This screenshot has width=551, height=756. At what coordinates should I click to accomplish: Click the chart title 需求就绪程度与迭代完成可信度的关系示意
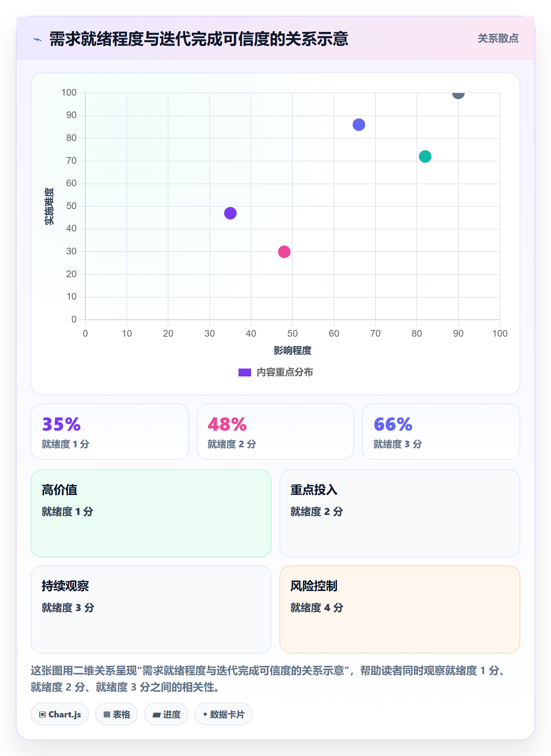click(x=199, y=39)
